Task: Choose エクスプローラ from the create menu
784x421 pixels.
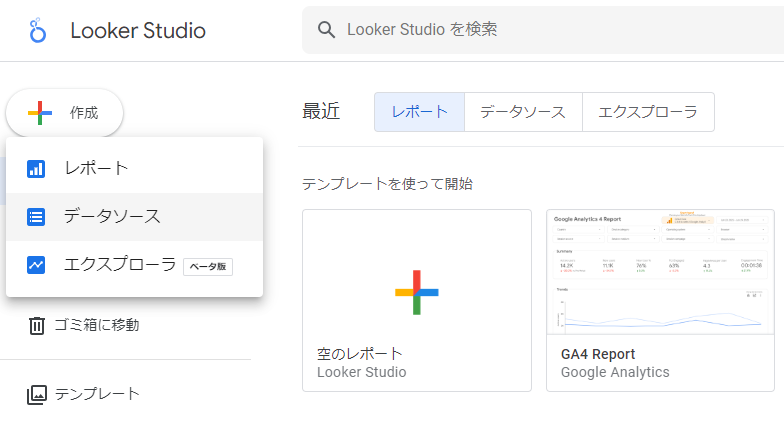Action: pyautogui.click(x=134, y=264)
